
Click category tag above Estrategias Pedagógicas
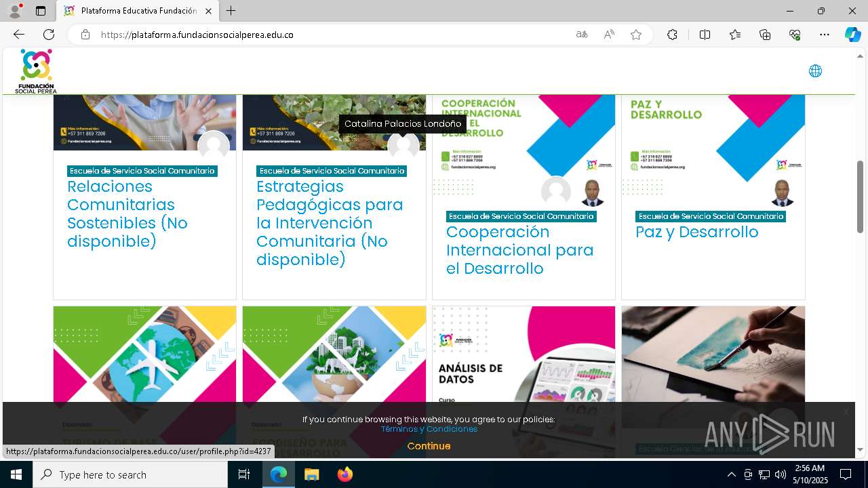coord(332,171)
